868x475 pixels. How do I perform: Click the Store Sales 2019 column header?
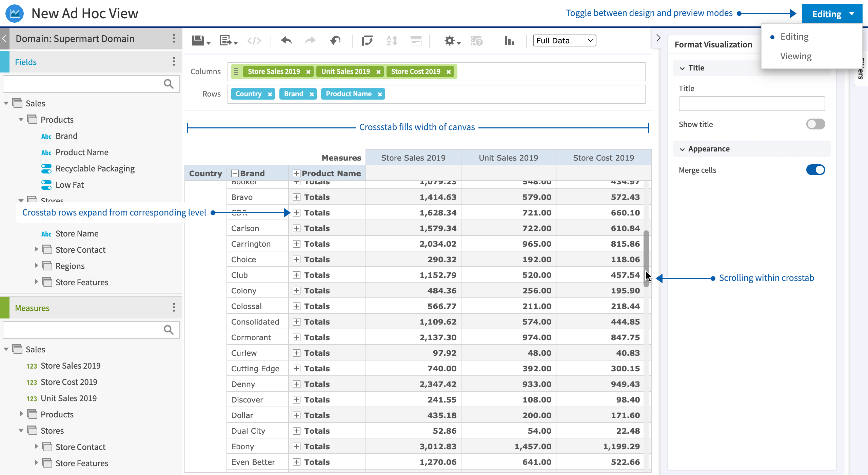point(413,158)
